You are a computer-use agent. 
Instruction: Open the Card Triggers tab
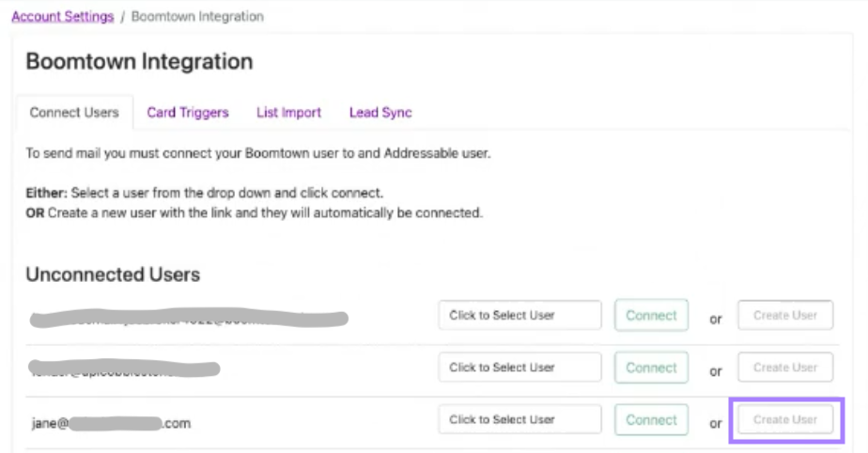188,113
